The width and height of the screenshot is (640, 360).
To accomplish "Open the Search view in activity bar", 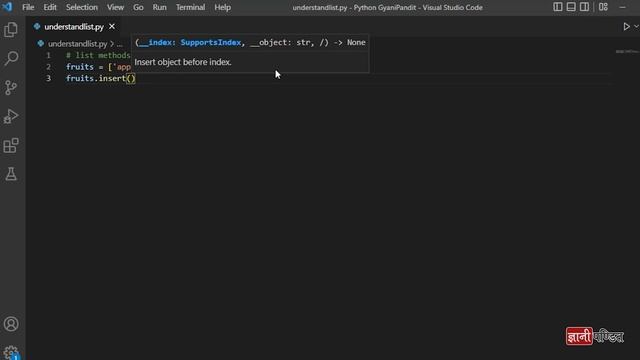I will [x=11, y=58].
